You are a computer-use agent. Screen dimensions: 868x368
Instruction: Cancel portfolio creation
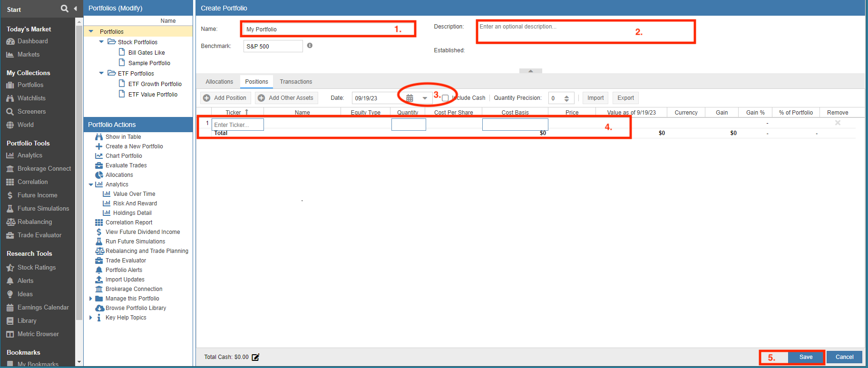(x=844, y=357)
